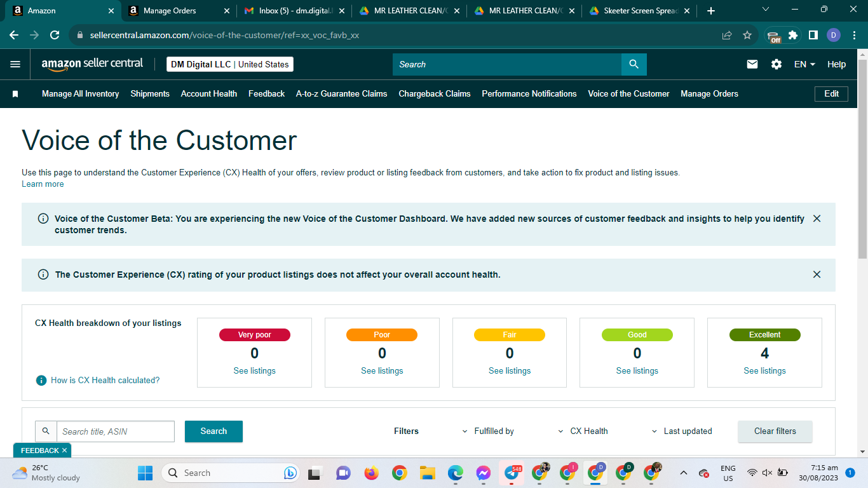Click the magnifier search submit icon
Screen dimensions: 868x488
634,64
